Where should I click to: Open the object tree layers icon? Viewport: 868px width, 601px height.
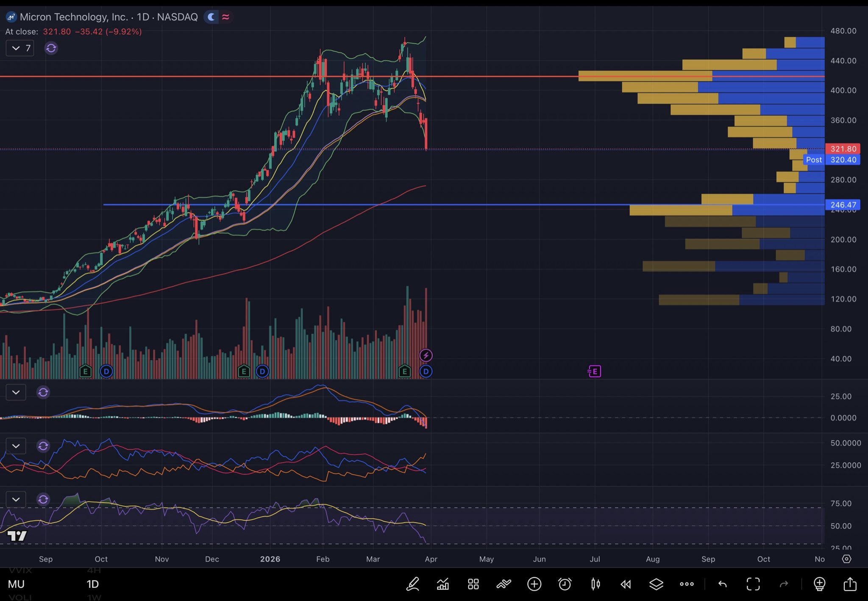coord(656,584)
